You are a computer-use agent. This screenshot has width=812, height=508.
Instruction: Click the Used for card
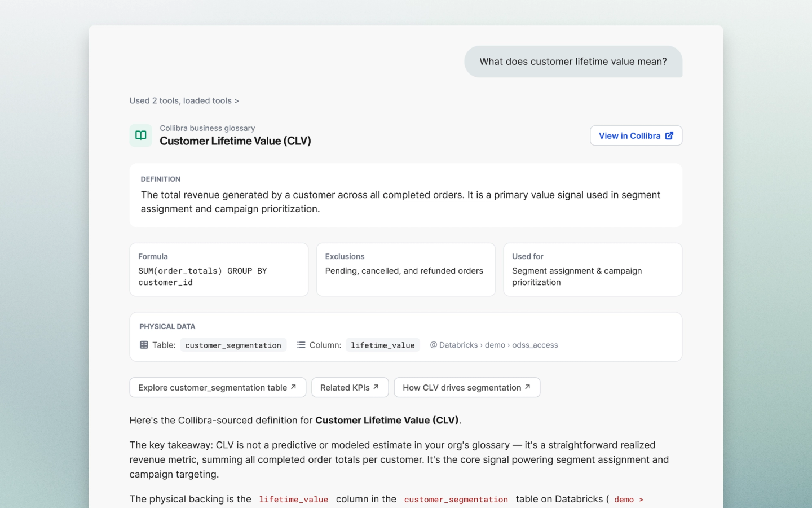pos(593,269)
